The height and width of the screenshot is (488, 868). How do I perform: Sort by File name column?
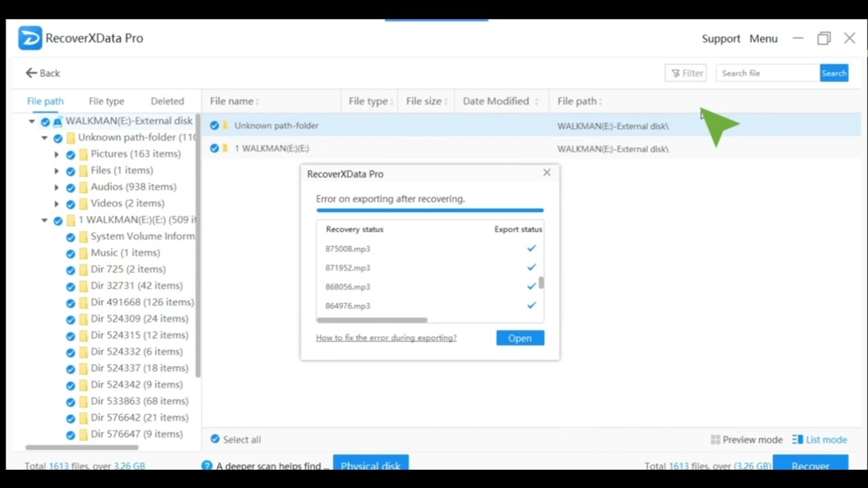pos(235,101)
